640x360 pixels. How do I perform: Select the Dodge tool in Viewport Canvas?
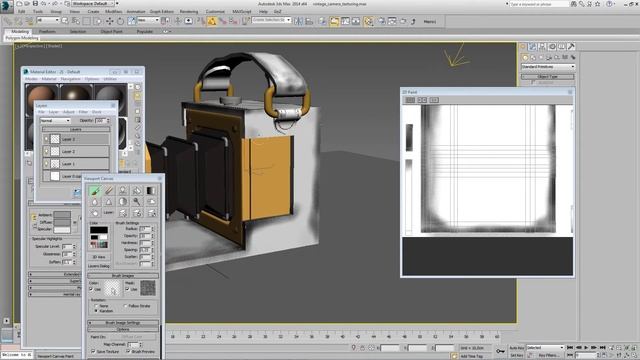point(137,202)
